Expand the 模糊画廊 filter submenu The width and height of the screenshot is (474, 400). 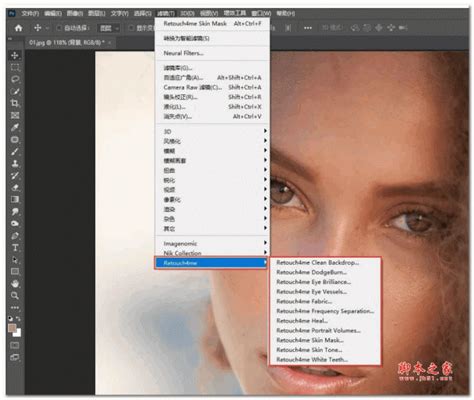(213, 160)
